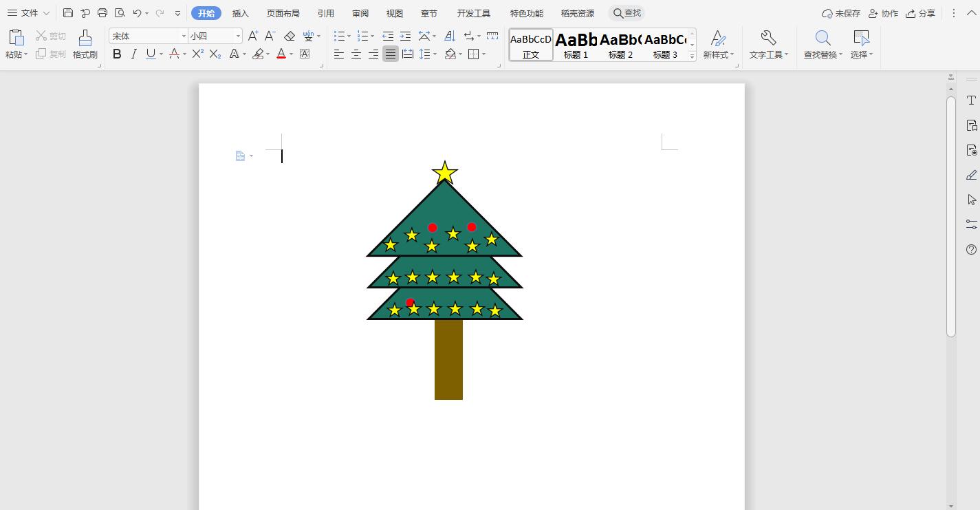Open the New Style (新样式) tool
The image size is (980, 510).
coord(718,44)
